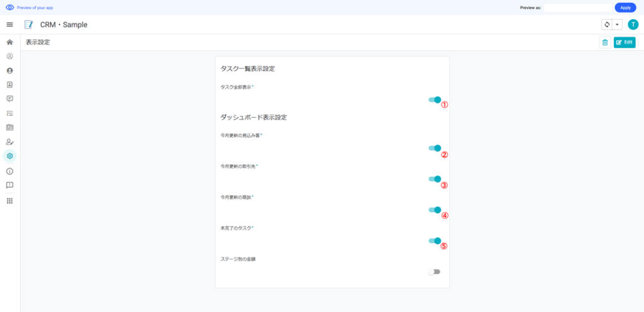Click the 今月更新の見込み客 label
This screenshot has width=644, height=312.
(x=241, y=135)
